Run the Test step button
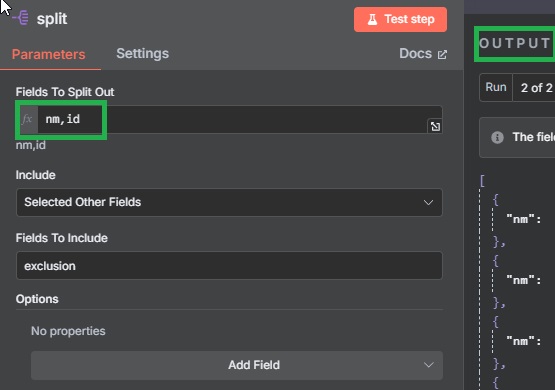This screenshot has width=555, height=390. click(x=400, y=19)
